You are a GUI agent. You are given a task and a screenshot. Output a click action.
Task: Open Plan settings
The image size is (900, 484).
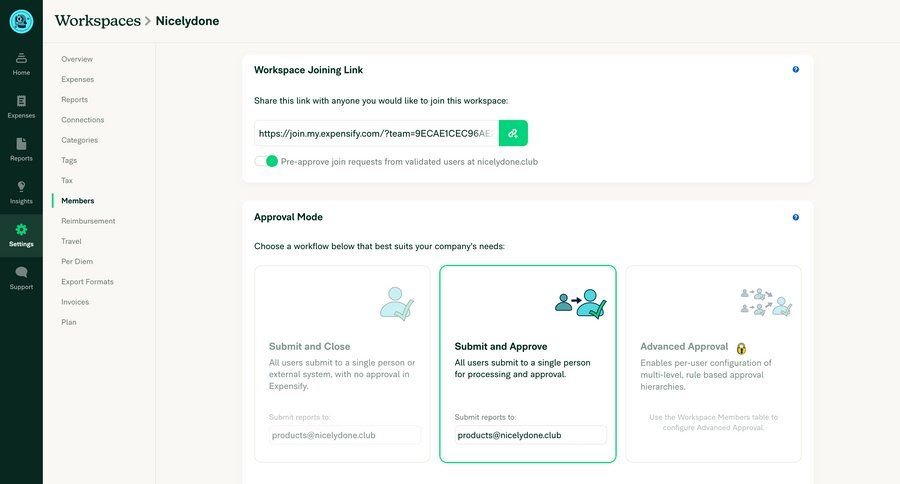(68, 322)
